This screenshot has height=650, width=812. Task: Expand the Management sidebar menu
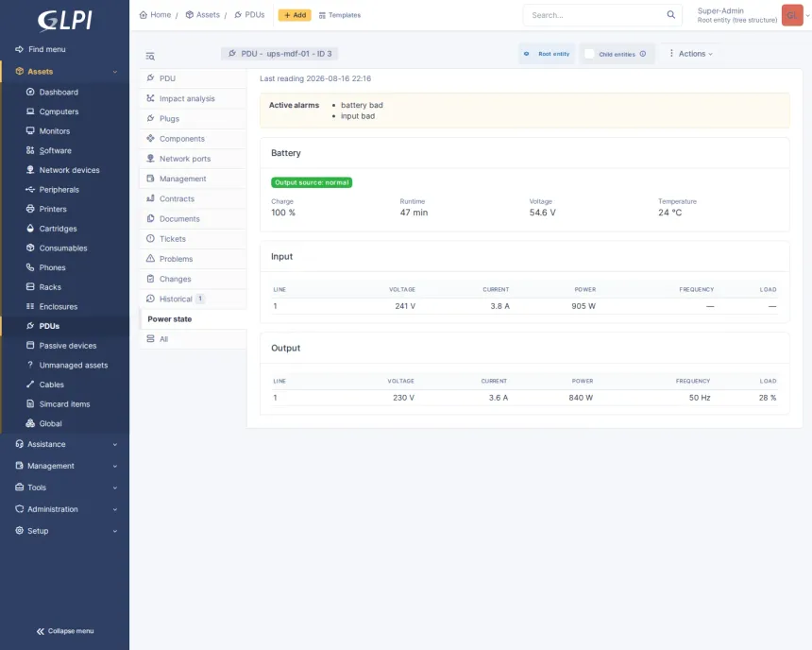pyautogui.click(x=66, y=466)
